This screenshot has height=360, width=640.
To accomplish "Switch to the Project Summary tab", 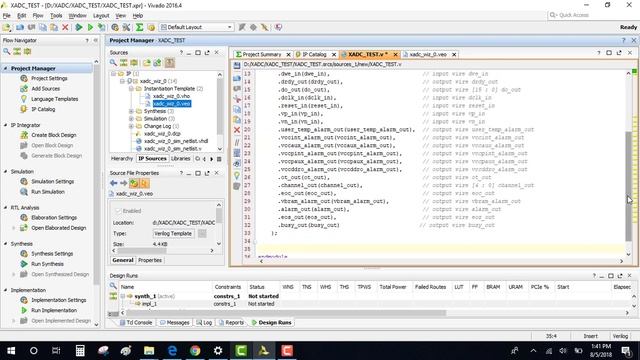I will [x=261, y=54].
